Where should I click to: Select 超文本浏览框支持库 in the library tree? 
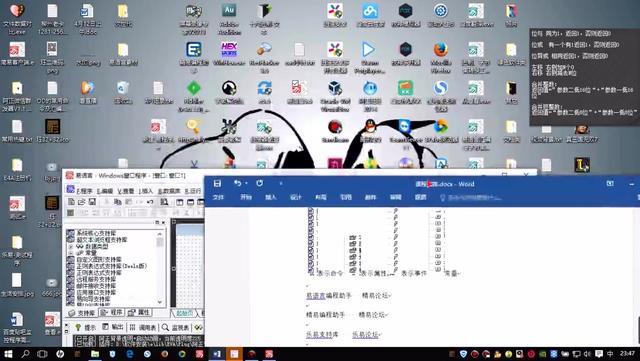tap(102, 240)
